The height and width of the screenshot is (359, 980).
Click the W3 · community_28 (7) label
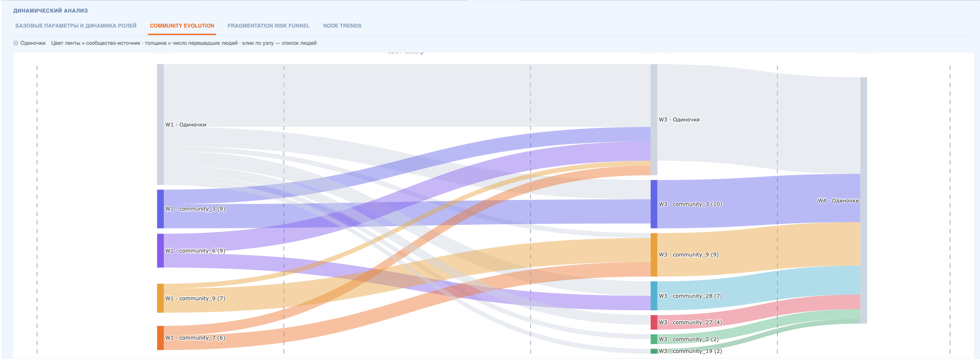tap(690, 296)
